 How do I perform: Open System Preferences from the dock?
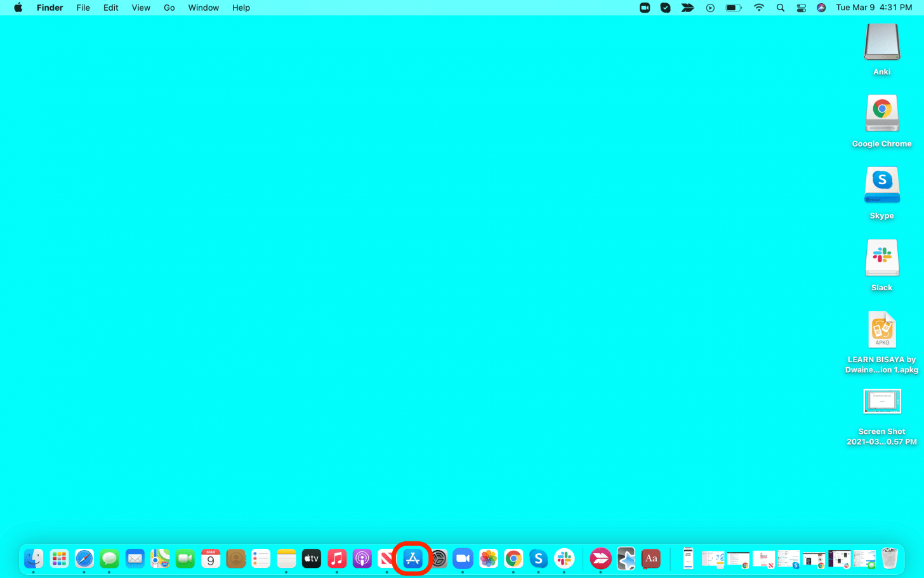tap(439, 559)
